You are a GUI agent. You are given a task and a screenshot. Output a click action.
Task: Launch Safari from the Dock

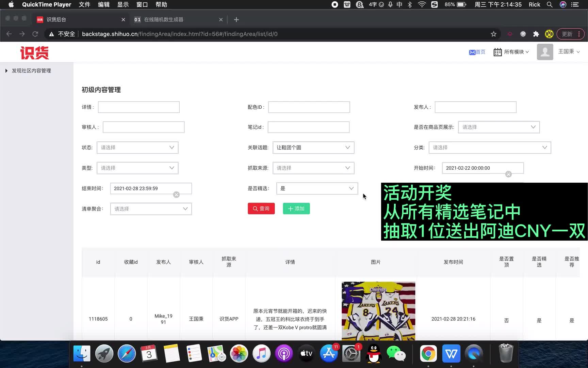click(127, 353)
